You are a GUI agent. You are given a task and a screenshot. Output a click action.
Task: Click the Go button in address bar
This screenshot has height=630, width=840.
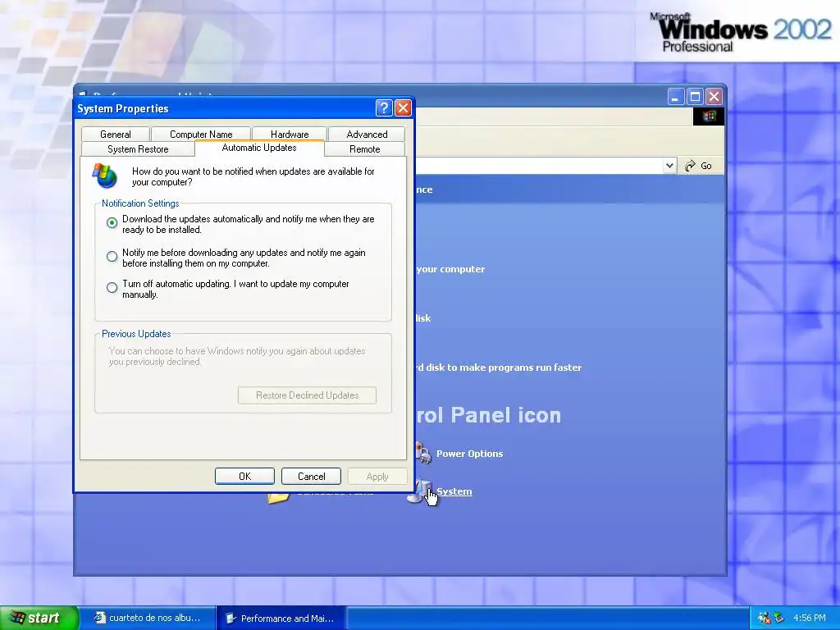tap(699, 166)
